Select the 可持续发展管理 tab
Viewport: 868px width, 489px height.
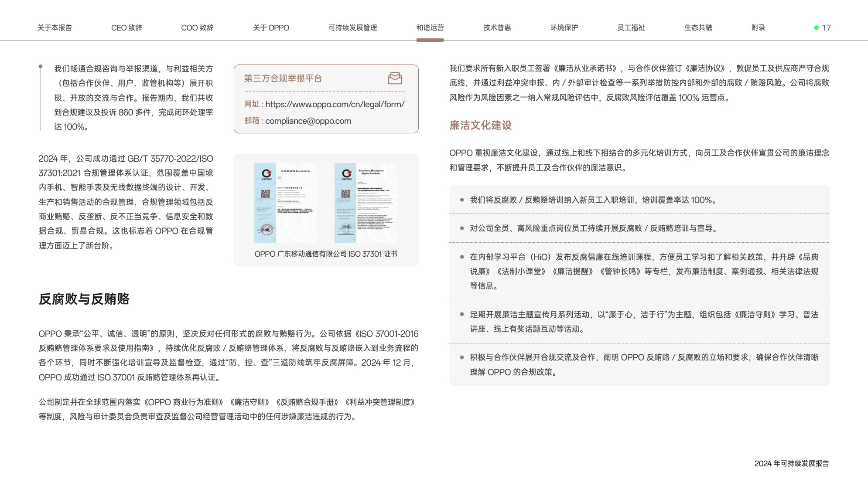[x=352, y=27]
